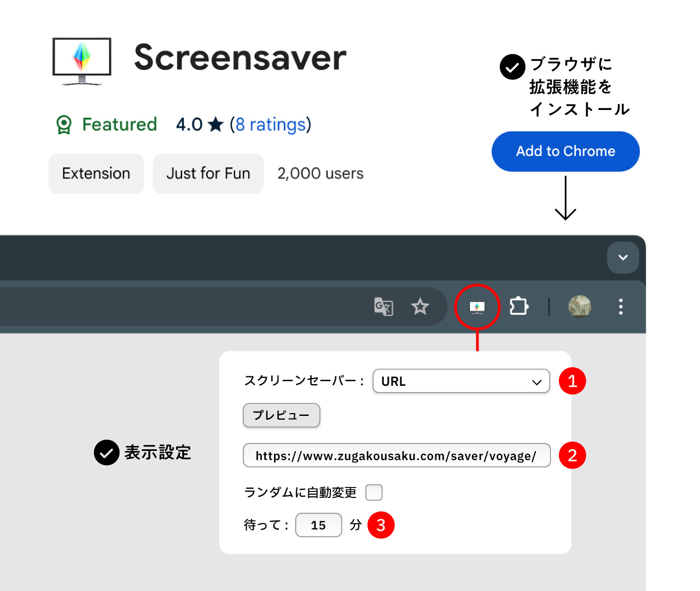700x591 pixels.
Task: Click the Featured badge icon
Action: [64, 125]
